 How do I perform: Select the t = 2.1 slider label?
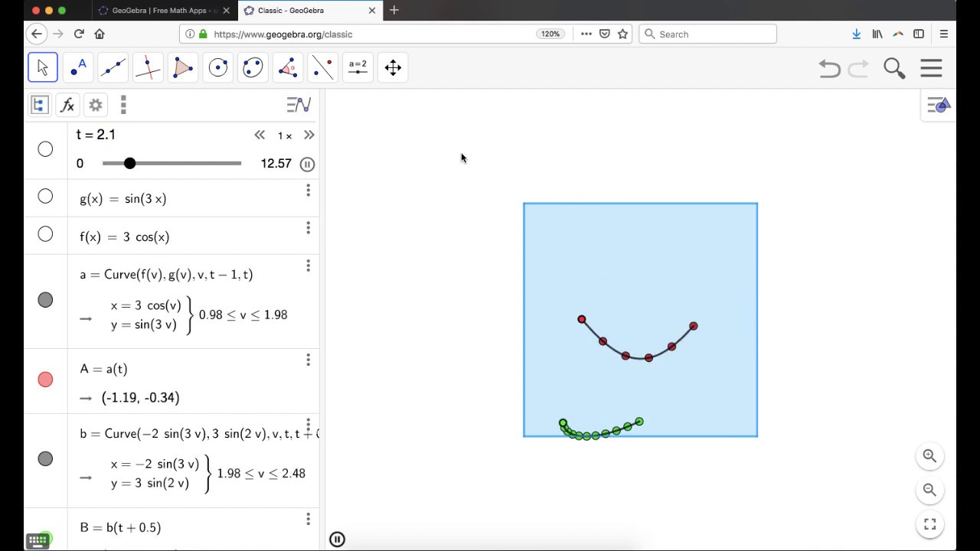(96, 135)
